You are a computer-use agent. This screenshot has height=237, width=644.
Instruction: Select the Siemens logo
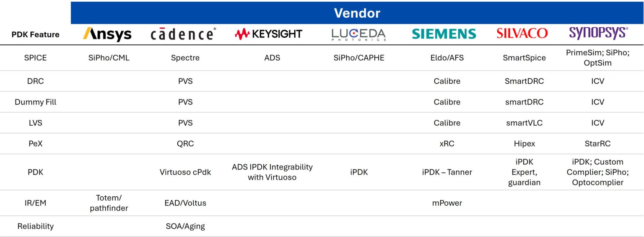tap(444, 34)
